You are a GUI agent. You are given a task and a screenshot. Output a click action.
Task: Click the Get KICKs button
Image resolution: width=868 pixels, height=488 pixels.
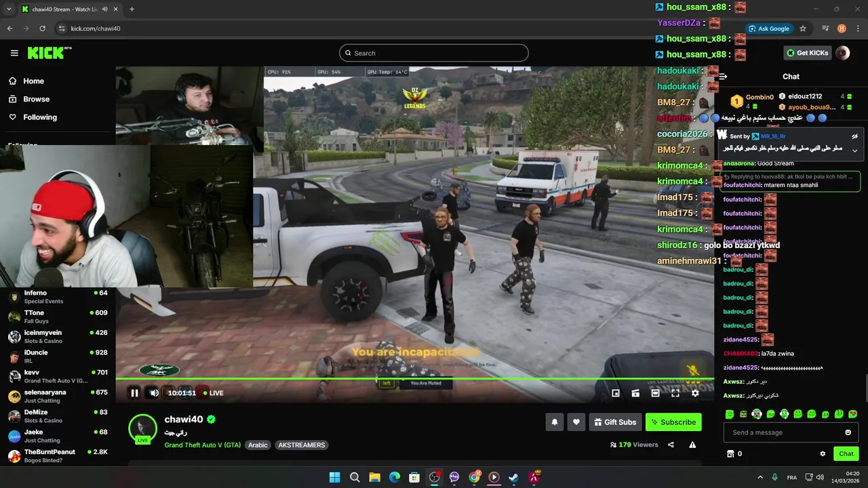tap(807, 53)
